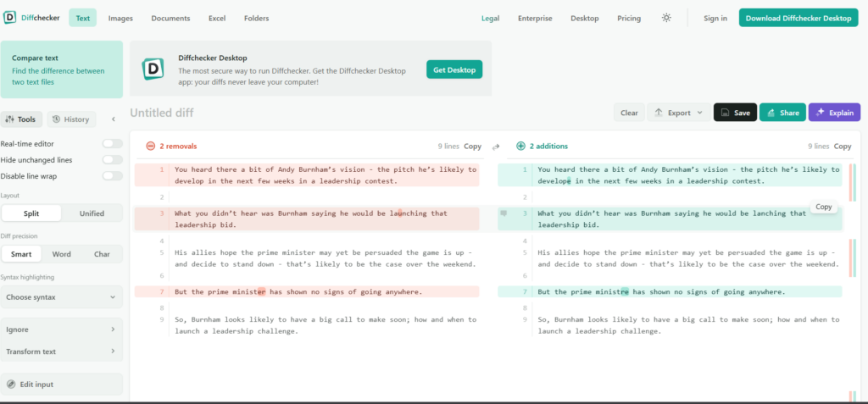
Task: Open the Legal link
Action: (x=491, y=19)
